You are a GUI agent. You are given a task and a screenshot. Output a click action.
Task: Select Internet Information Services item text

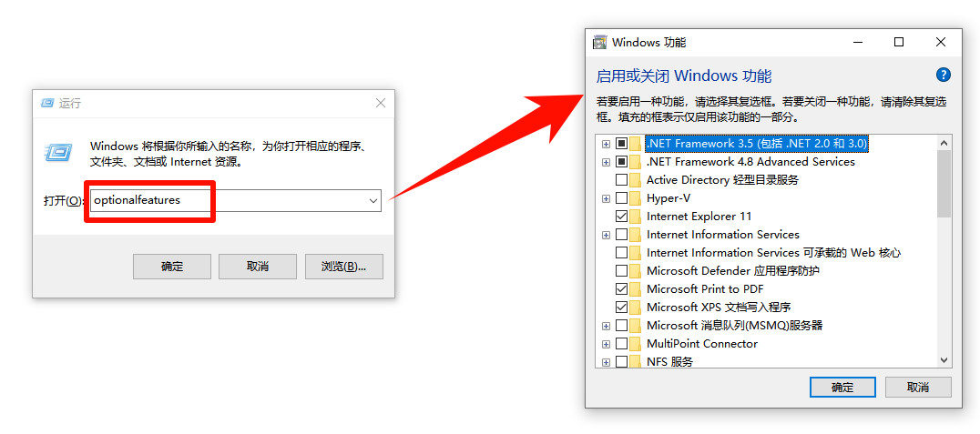point(723,235)
